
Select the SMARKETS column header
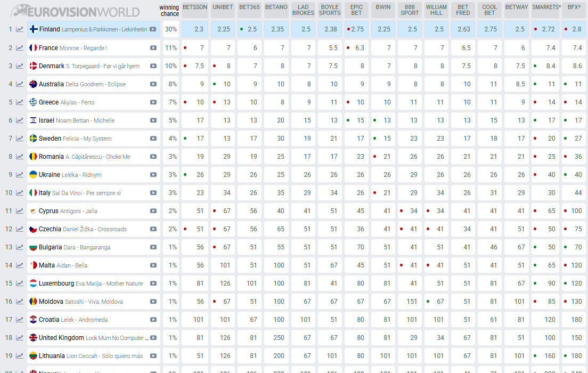pyautogui.click(x=545, y=7)
